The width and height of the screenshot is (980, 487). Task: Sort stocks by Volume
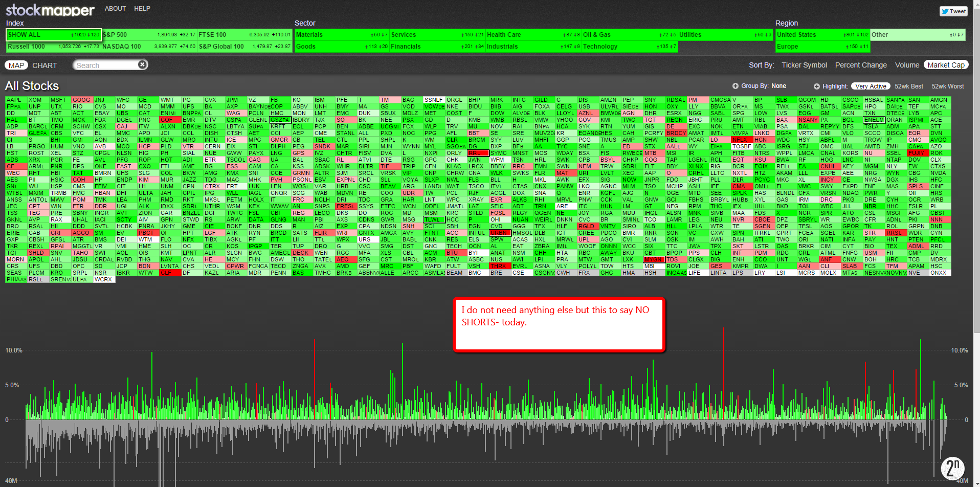coord(907,65)
